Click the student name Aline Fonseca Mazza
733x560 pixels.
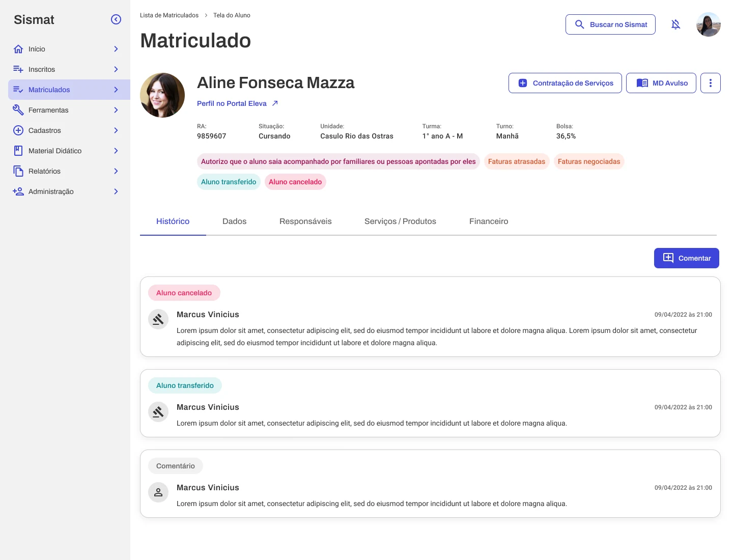[275, 82]
